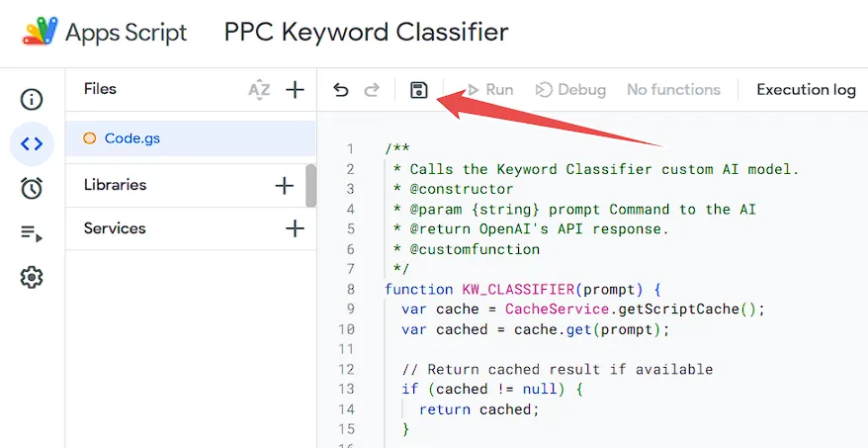
Task: Add a service with the plus icon
Action: pyautogui.click(x=295, y=228)
